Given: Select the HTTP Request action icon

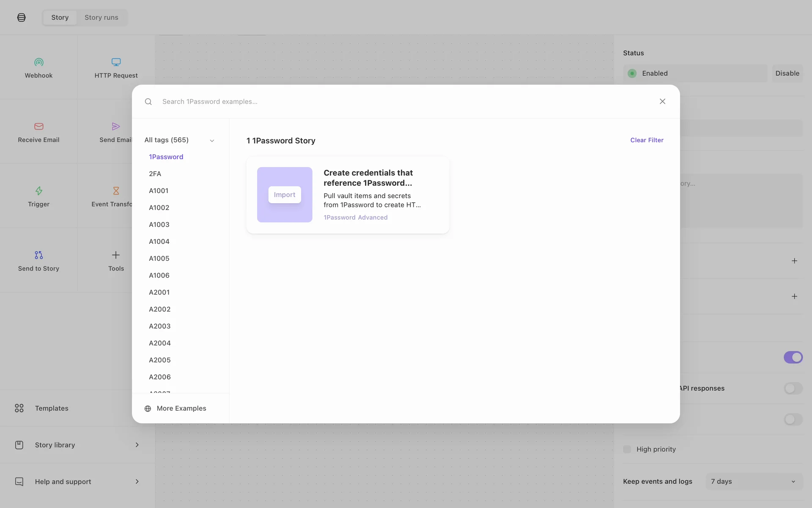Looking at the screenshot, I should [116, 62].
